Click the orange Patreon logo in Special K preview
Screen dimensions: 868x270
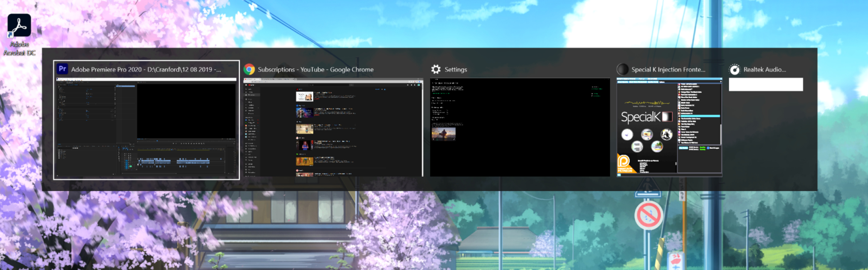[624, 162]
